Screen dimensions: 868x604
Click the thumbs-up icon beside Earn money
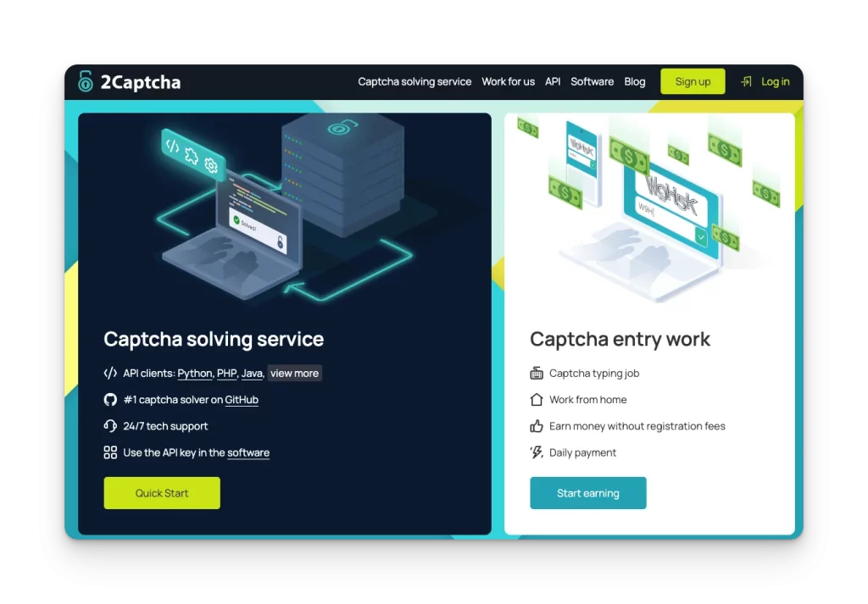pos(537,426)
